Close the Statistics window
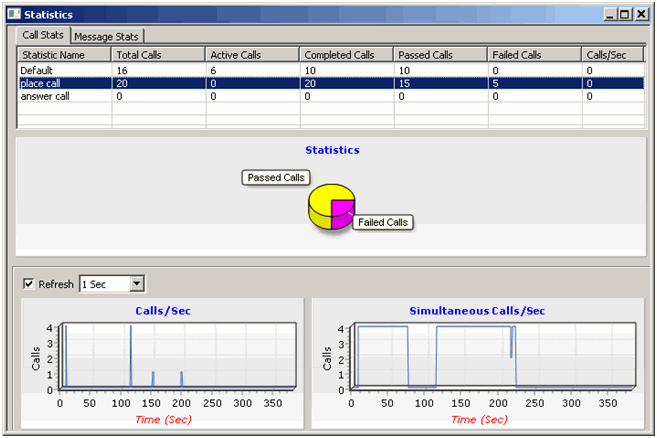657x438 pixels. 641,14
